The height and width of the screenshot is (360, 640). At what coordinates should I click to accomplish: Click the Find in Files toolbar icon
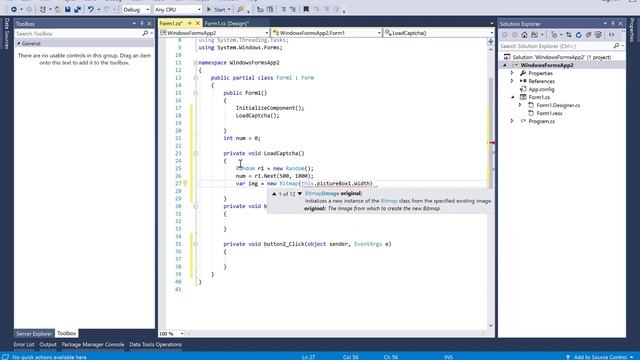240,9
